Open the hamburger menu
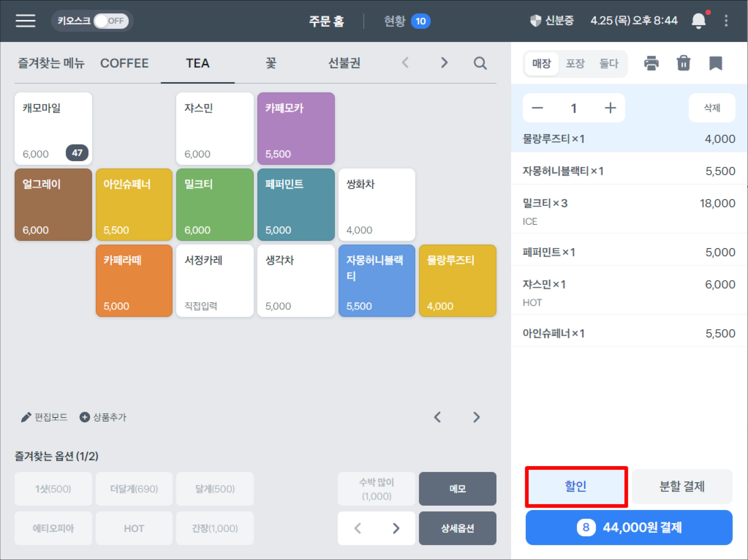The image size is (748, 560). point(26,21)
